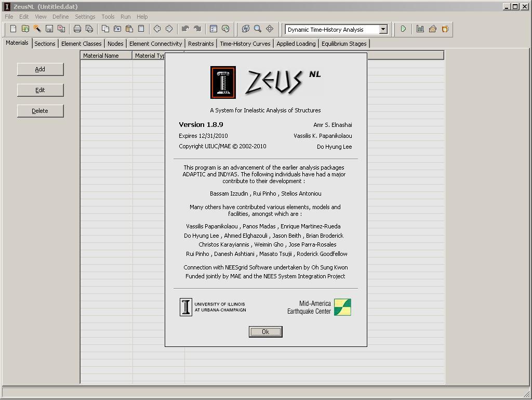Click the Zeus NL logo image
The width and height of the screenshot is (532, 400).
click(265, 83)
